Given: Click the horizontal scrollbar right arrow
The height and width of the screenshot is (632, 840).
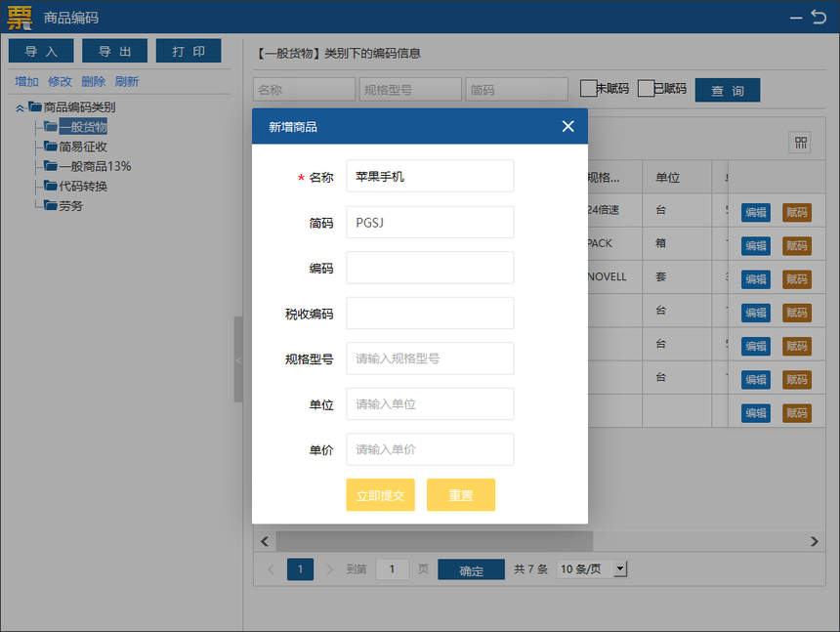Looking at the screenshot, I should [x=815, y=541].
